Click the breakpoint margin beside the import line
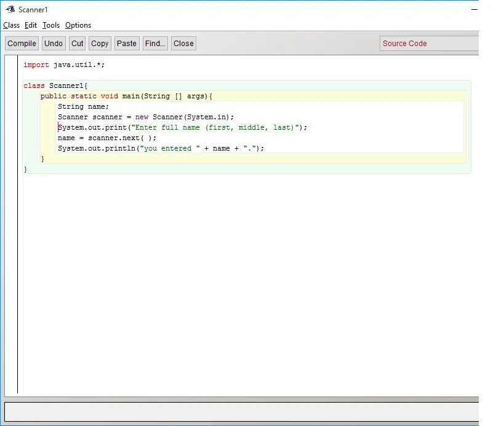Screen dimensions: 504x426 (11, 65)
